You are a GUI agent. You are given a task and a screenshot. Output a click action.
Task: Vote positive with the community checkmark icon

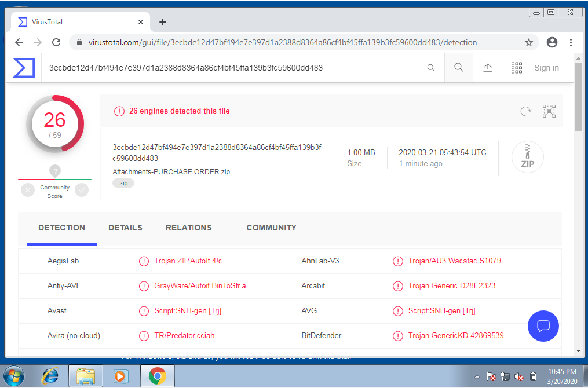[81, 191]
